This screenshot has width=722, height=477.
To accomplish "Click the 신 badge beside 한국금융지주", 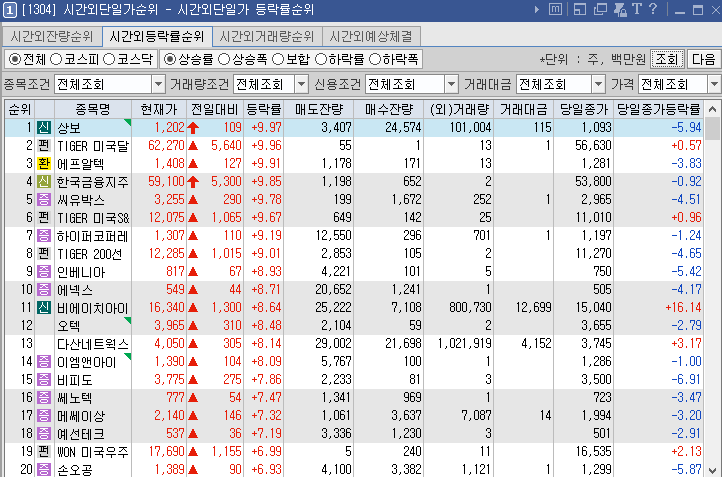I will pos(44,181).
